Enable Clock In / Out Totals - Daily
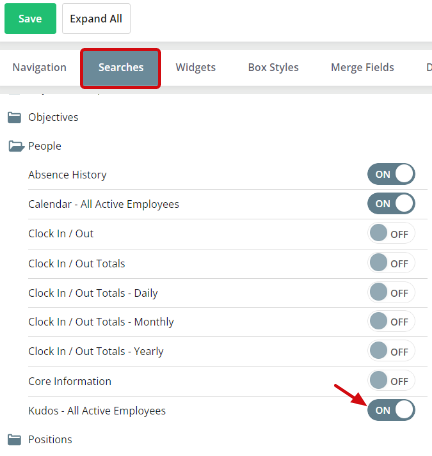Viewport: 432px width, 456px height. (x=391, y=292)
